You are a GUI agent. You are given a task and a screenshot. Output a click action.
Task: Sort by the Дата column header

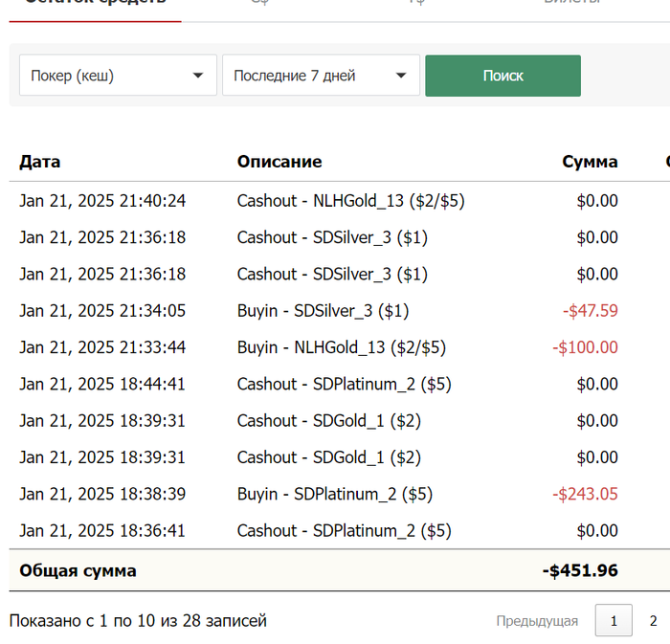(40, 162)
